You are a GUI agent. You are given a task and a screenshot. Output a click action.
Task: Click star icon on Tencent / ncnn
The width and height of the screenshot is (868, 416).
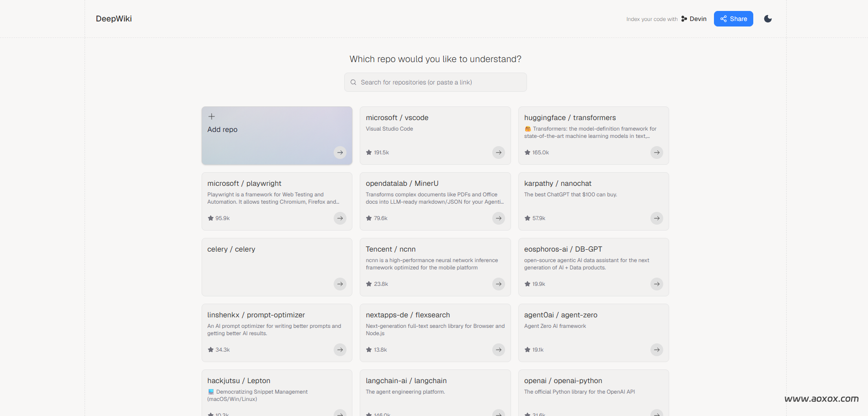[369, 284]
